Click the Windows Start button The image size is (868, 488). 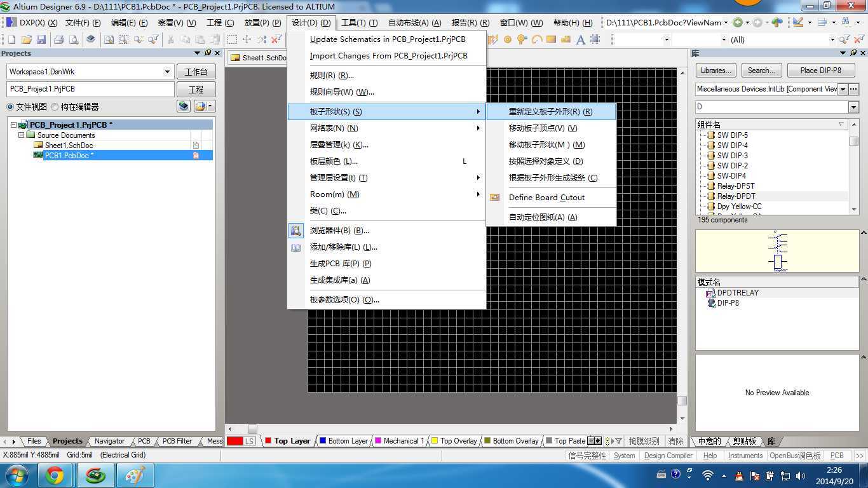[x=16, y=475]
